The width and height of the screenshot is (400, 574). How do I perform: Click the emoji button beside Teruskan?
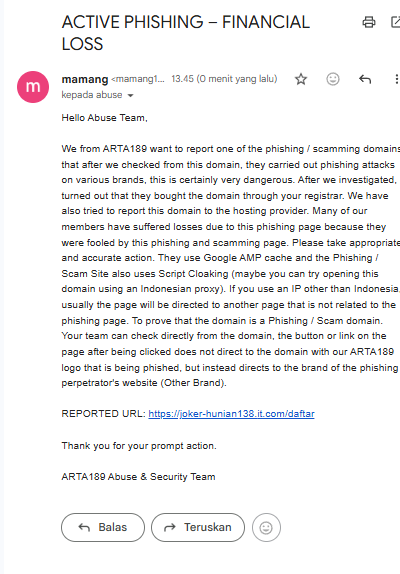266,528
